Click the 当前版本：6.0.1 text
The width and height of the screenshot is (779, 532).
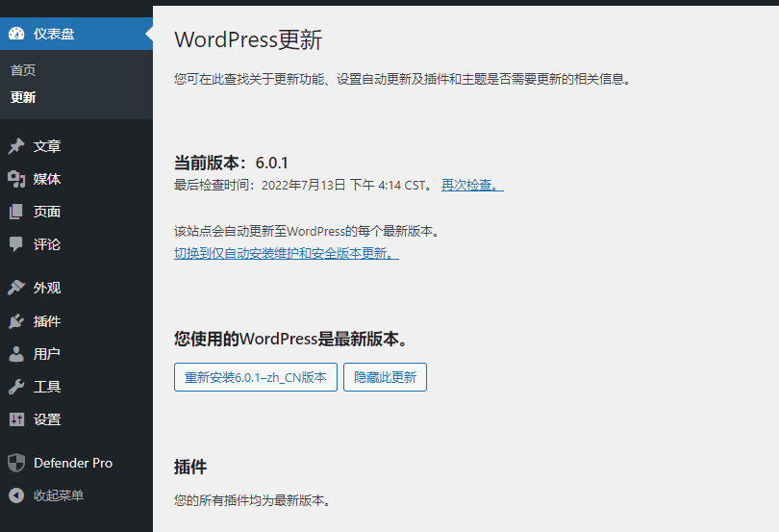(231, 163)
